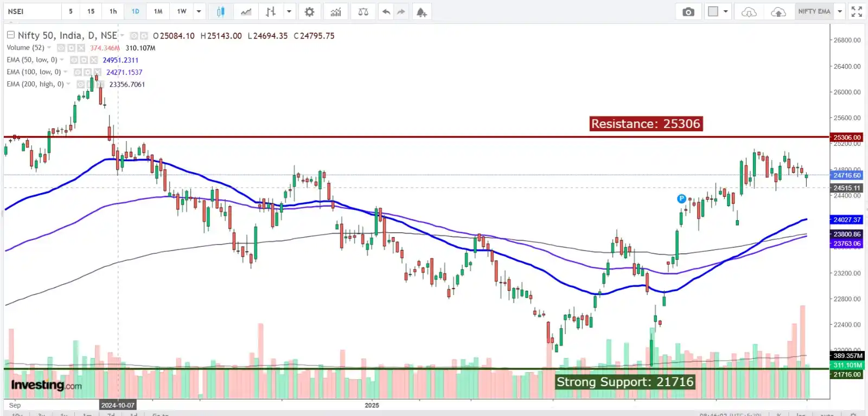The height and width of the screenshot is (416, 868).
Task: Open EMA (50, low, 0) options arrow
Action: 62,60
